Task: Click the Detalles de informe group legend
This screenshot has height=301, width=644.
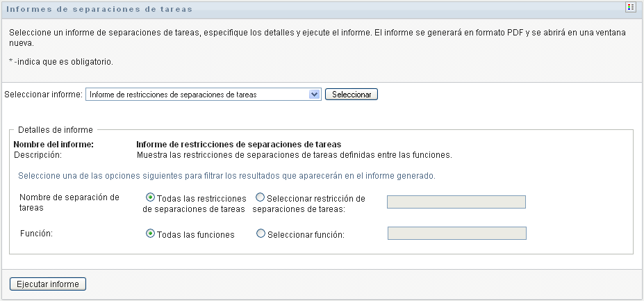Action: click(x=56, y=129)
